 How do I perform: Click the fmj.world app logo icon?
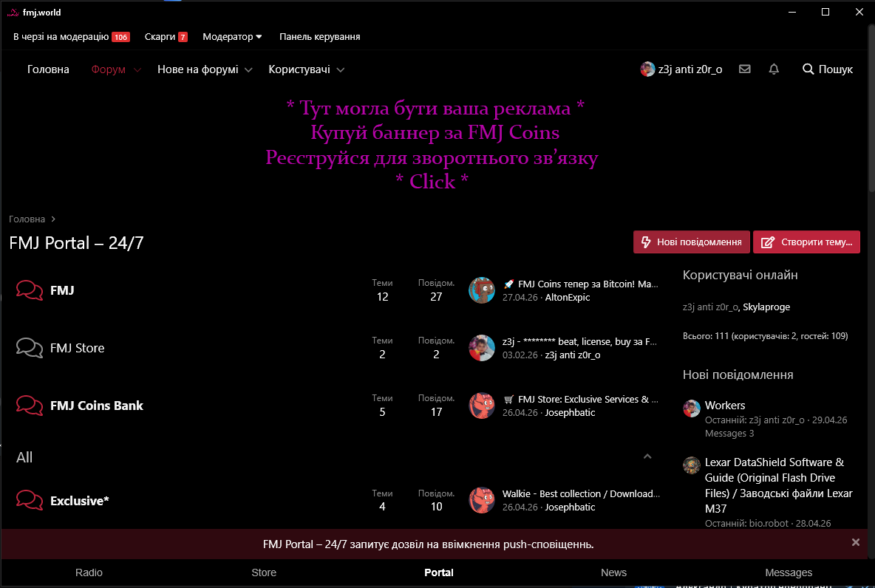pyautogui.click(x=13, y=13)
